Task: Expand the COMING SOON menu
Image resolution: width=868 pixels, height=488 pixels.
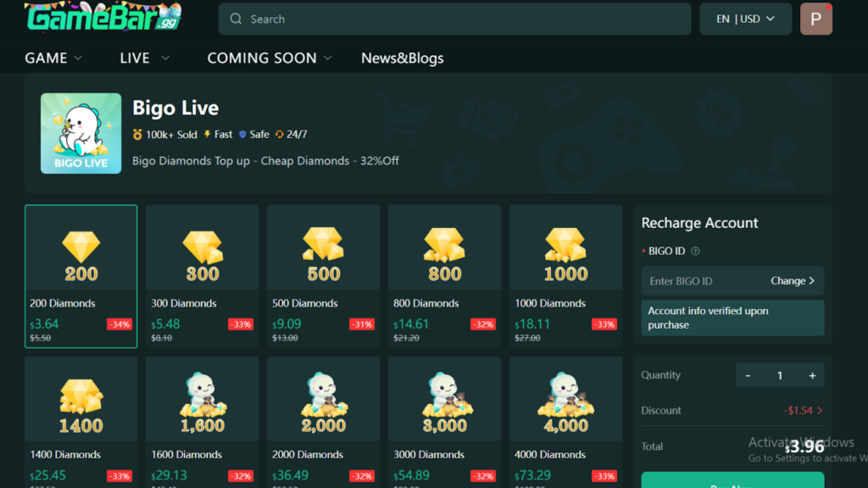Action: tap(269, 58)
